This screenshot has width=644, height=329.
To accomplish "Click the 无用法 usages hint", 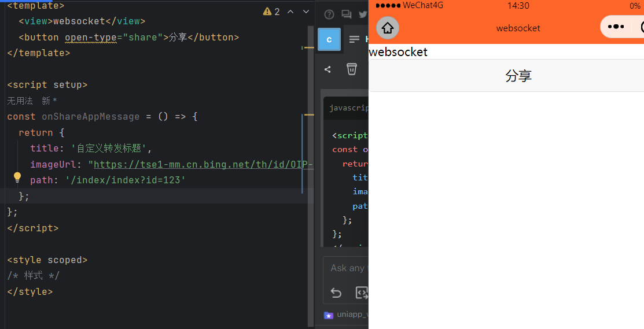I will coord(20,101).
